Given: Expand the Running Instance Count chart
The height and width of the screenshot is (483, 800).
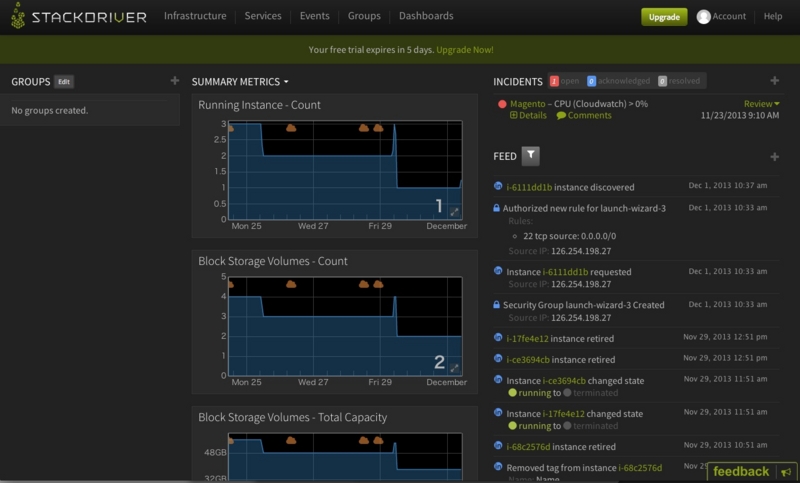Looking at the screenshot, I should click(x=454, y=212).
